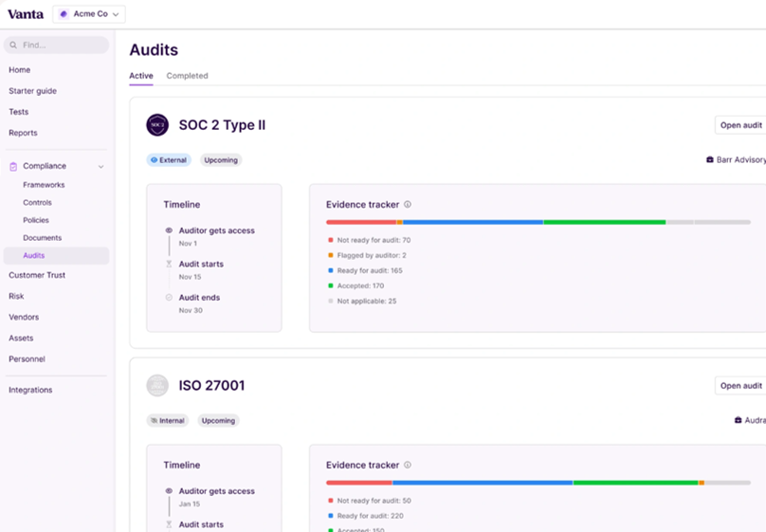Switch to the Completed audits tab

click(187, 76)
